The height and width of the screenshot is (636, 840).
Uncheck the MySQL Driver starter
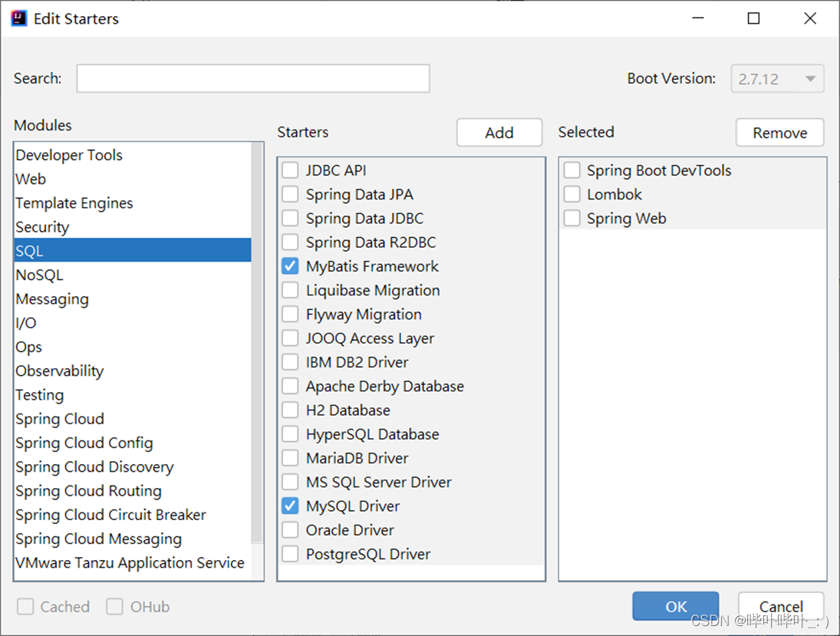(290, 506)
